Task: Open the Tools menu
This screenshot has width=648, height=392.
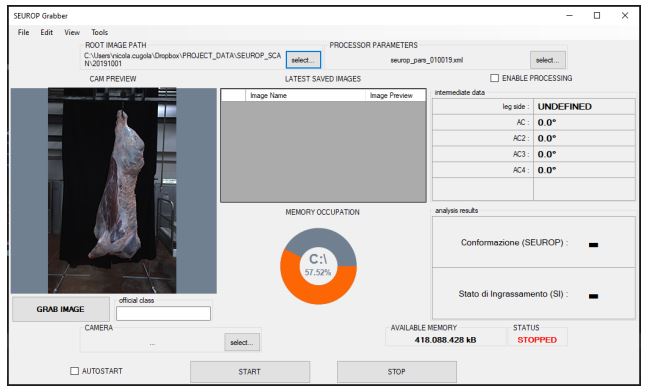Action: (99, 32)
